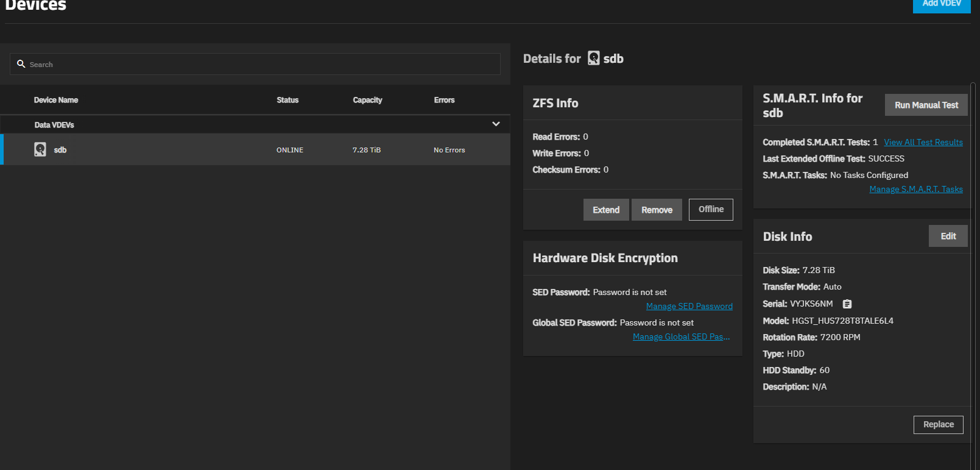Click the HDD Standby 60 value
Viewport: 980px width, 470px height.
(825, 370)
